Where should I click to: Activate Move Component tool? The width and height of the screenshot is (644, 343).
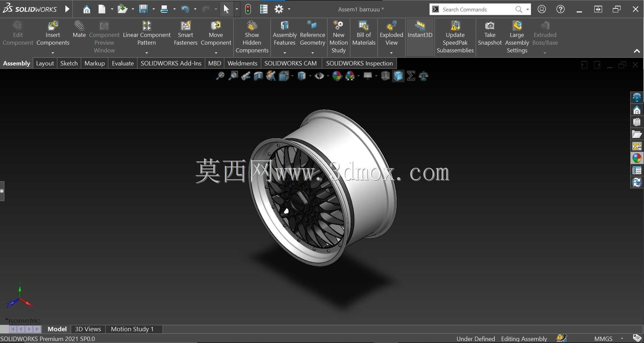point(216,34)
